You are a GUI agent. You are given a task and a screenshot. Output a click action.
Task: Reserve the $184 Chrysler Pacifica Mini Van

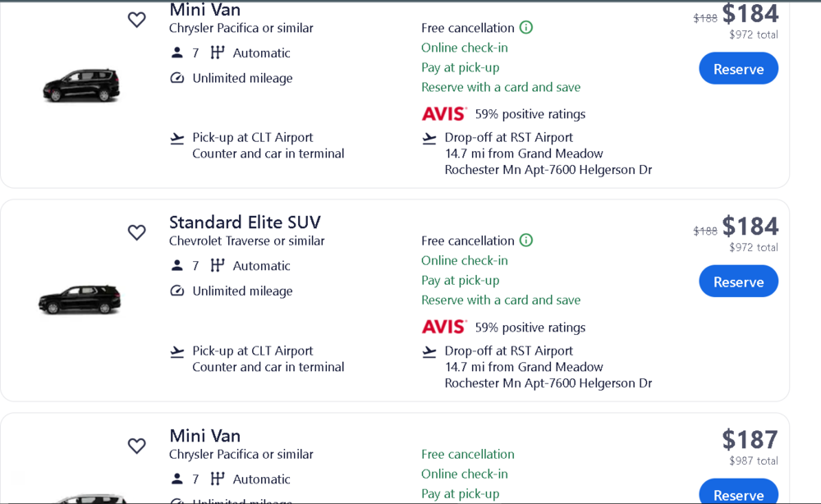[738, 69]
